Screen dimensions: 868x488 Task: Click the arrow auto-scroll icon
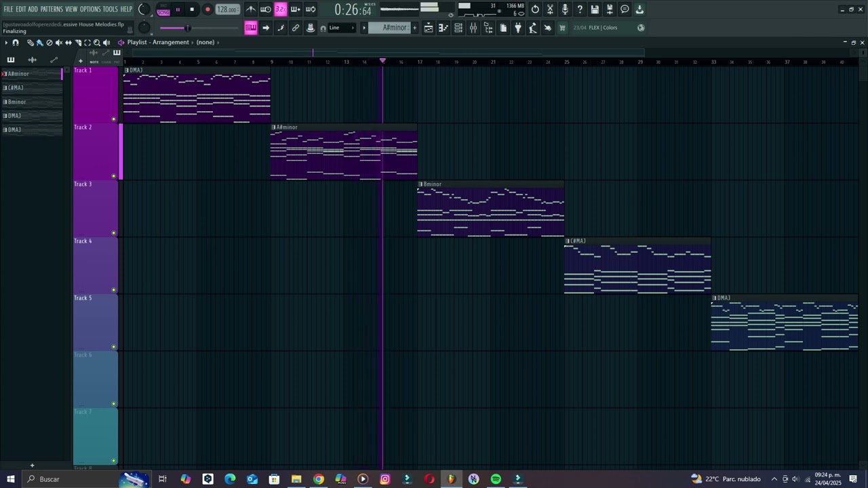coord(266,28)
